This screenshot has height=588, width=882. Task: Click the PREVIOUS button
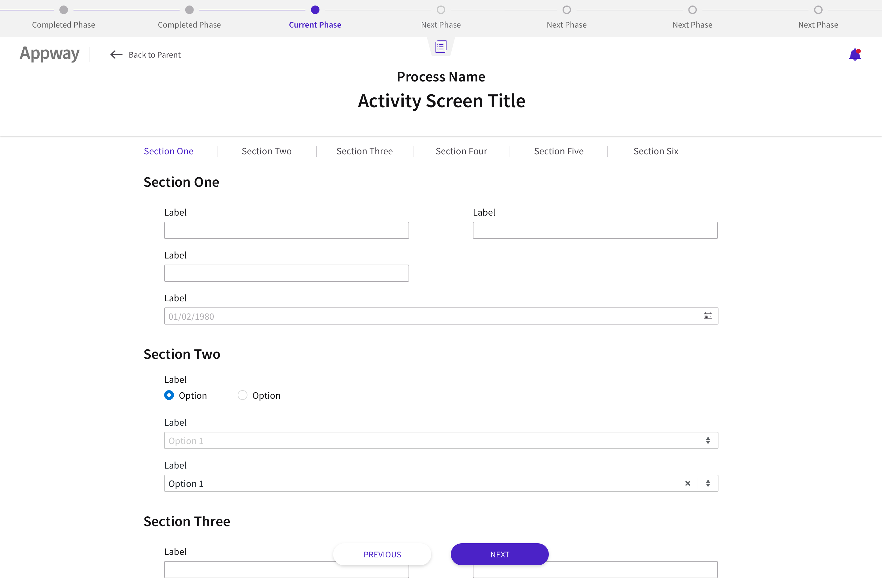(x=382, y=554)
